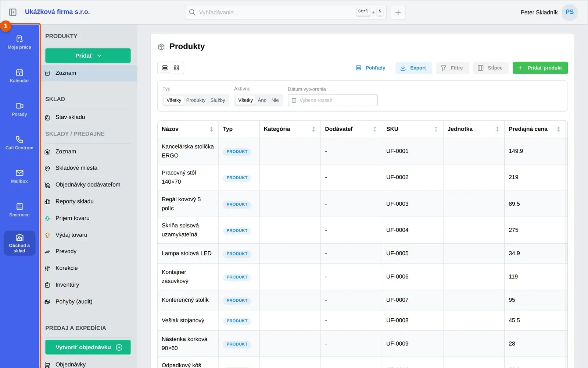Open Call Centrum
This screenshot has height=368, width=588.
pyautogui.click(x=19, y=143)
